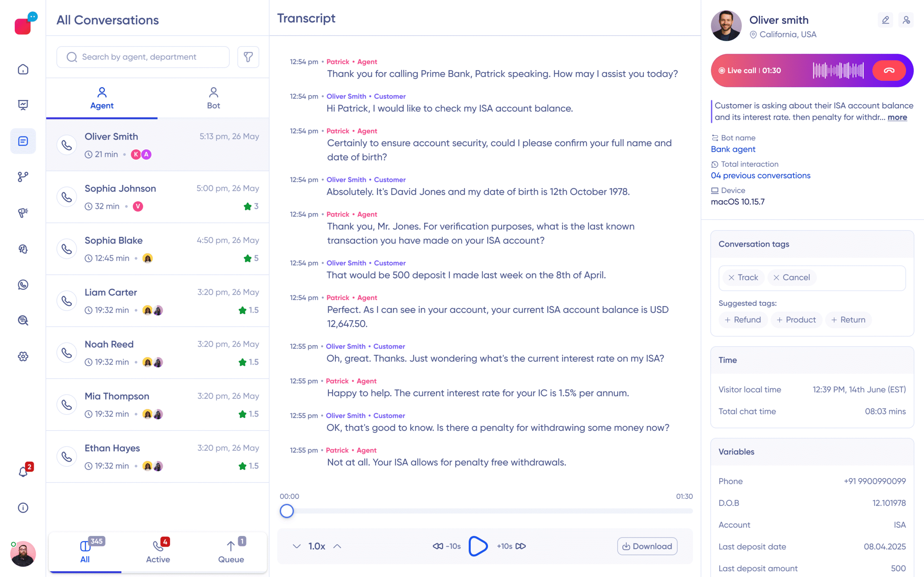Remove the Track conversation tag

point(731,277)
